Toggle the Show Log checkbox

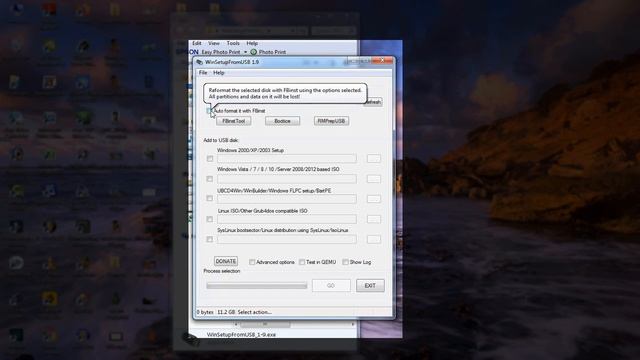(345, 262)
